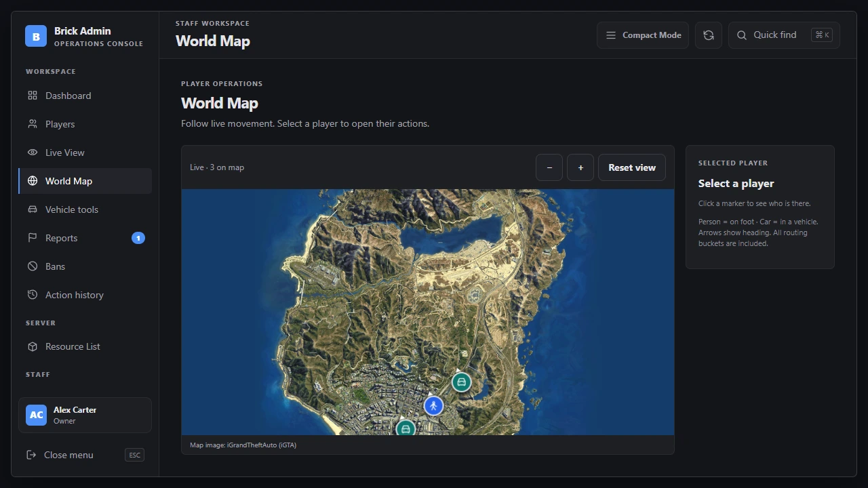Open the Resource List
Image resolution: width=868 pixels, height=488 pixels.
pos(85,346)
